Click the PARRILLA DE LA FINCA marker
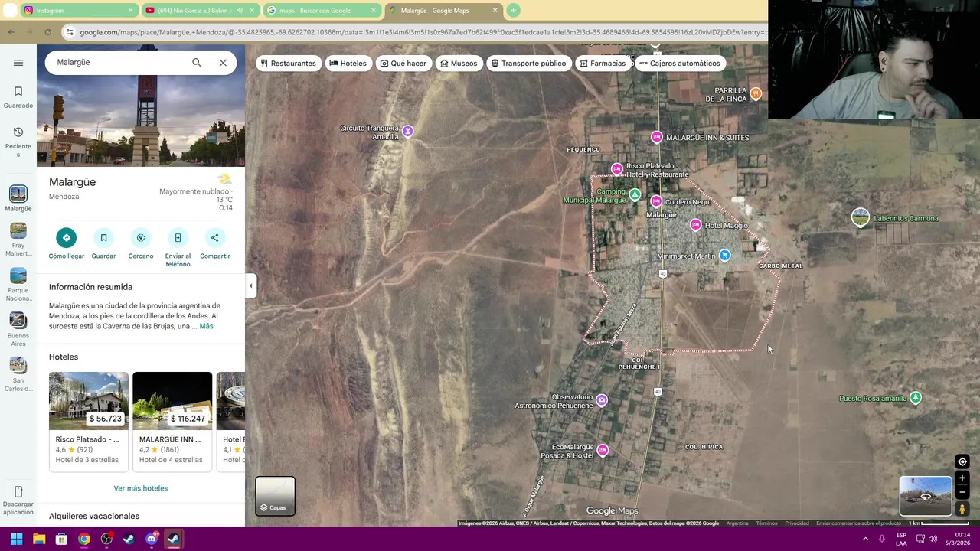 [x=756, y=93]
